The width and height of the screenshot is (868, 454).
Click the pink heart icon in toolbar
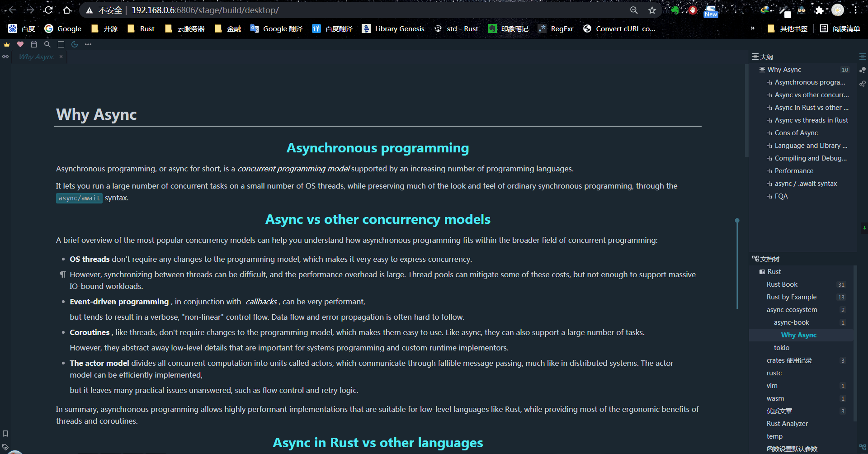[20, 44]
